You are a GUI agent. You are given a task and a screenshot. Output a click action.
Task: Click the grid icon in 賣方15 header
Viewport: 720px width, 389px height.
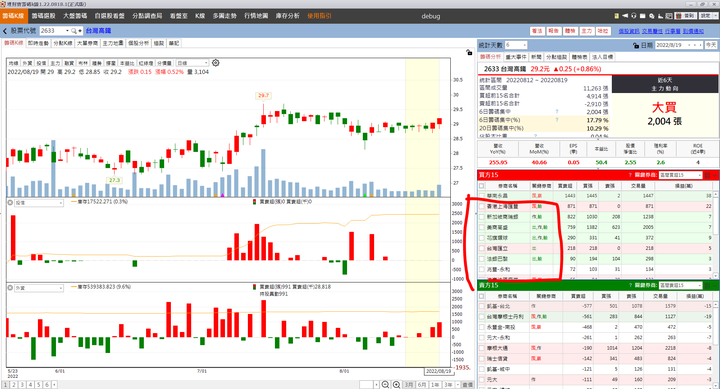(x=708, y=285)
